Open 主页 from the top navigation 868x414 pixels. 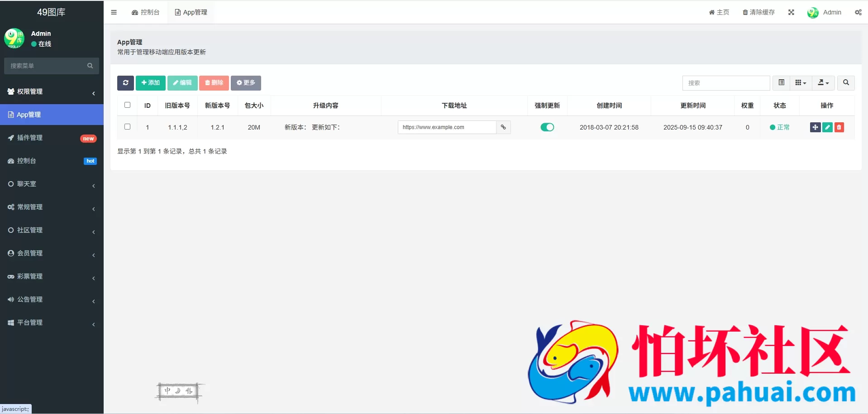719,12
